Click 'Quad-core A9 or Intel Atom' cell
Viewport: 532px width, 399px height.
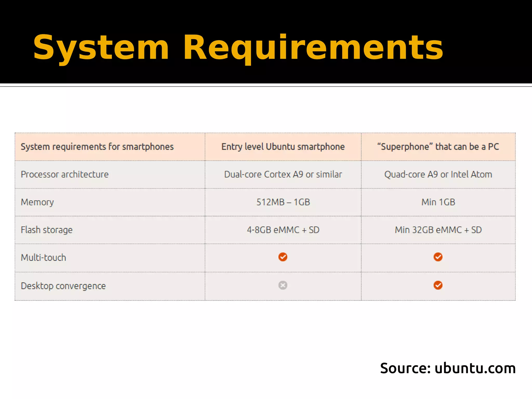tap(438, 174)
